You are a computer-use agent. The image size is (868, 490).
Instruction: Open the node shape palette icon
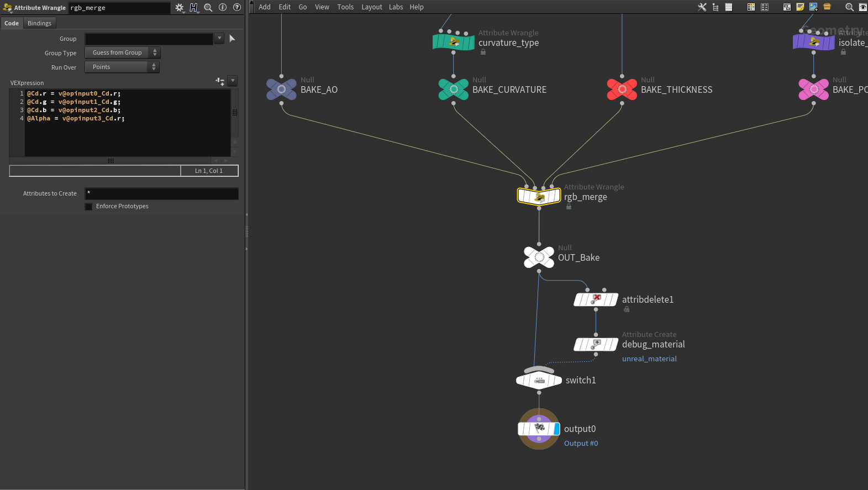tap(765, 7)
